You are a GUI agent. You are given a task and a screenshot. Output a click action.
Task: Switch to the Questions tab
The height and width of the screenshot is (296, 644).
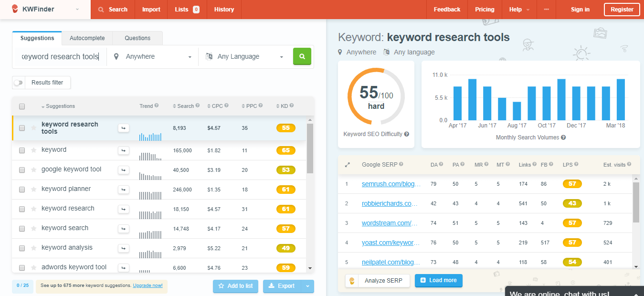(x=137, y=38)
